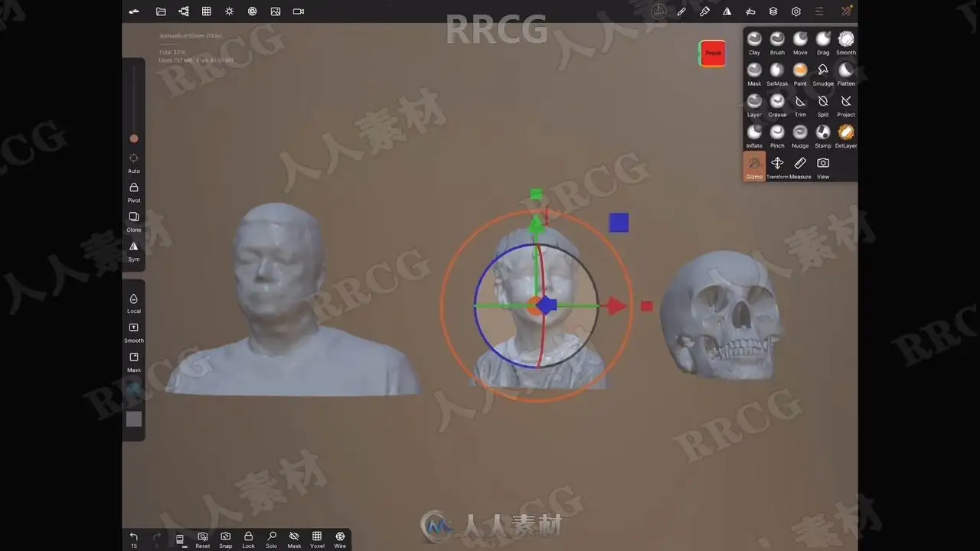Click the gizmo size slider handle
This screenshot has width=980, height=551.
[134, 139]
